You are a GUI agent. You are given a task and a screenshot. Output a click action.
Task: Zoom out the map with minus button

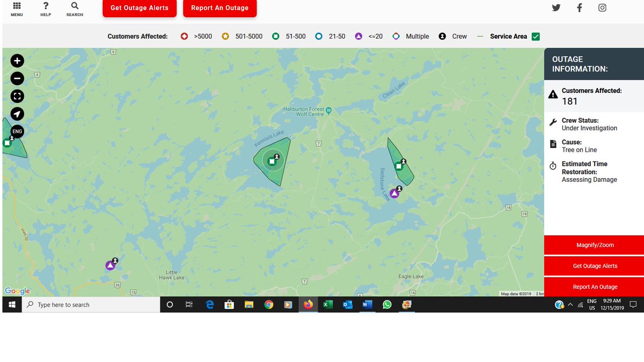[x=17, y=79]
